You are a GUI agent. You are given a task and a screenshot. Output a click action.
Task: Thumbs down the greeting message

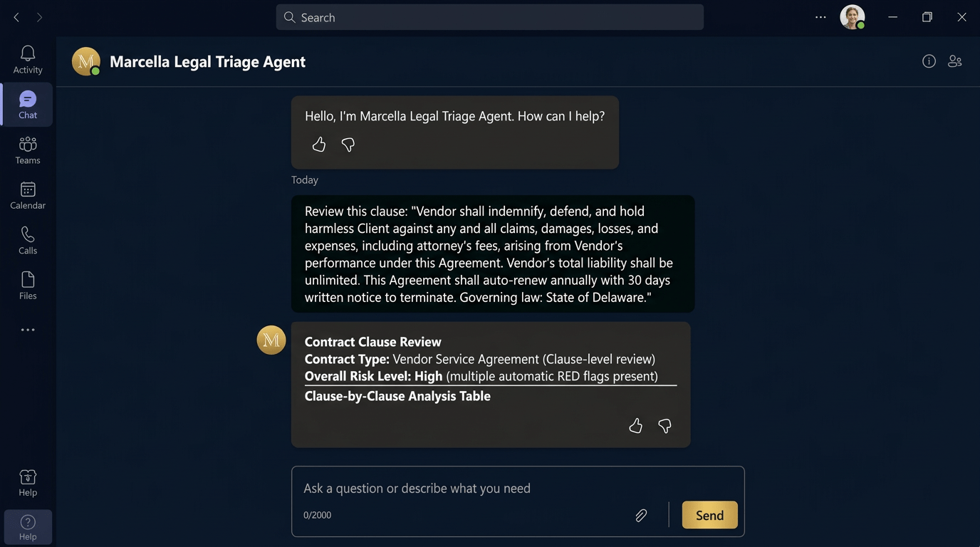(348, 145)
